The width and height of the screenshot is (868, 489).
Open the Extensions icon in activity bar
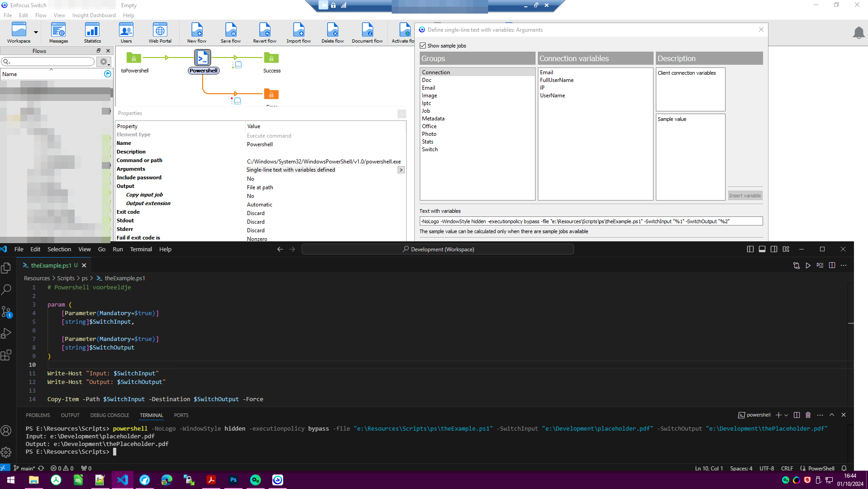(x=6, y=355)
